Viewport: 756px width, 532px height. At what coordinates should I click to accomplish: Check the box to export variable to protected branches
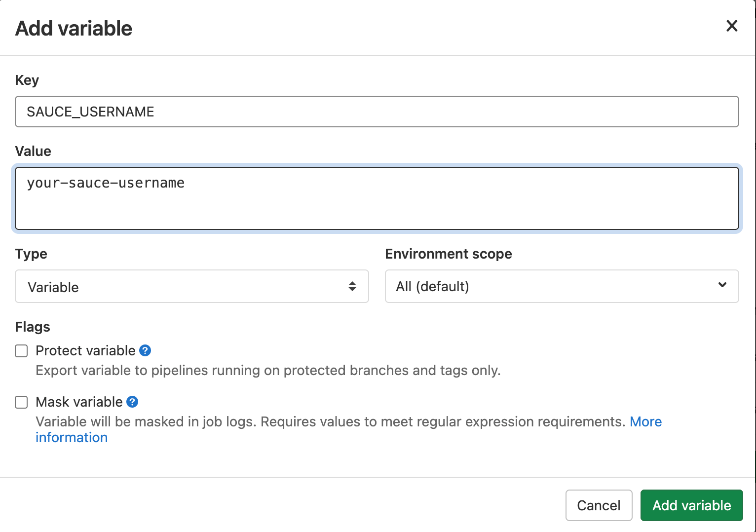(21, 351)
